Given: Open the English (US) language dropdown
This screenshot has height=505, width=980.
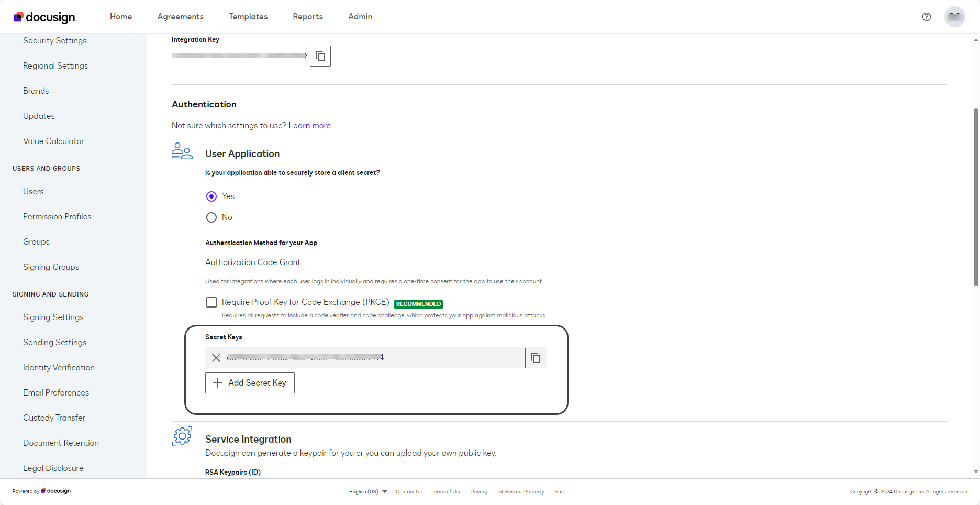Looking at the screenshot, I should 368,492.
